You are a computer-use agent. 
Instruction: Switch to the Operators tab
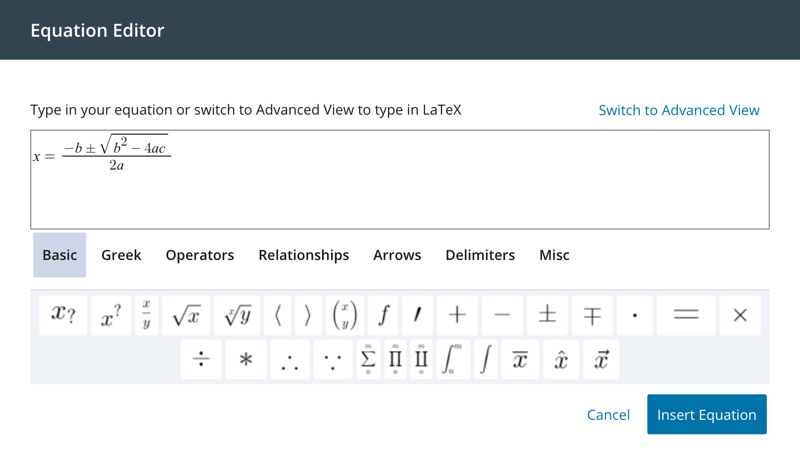[x=200, y=255]
